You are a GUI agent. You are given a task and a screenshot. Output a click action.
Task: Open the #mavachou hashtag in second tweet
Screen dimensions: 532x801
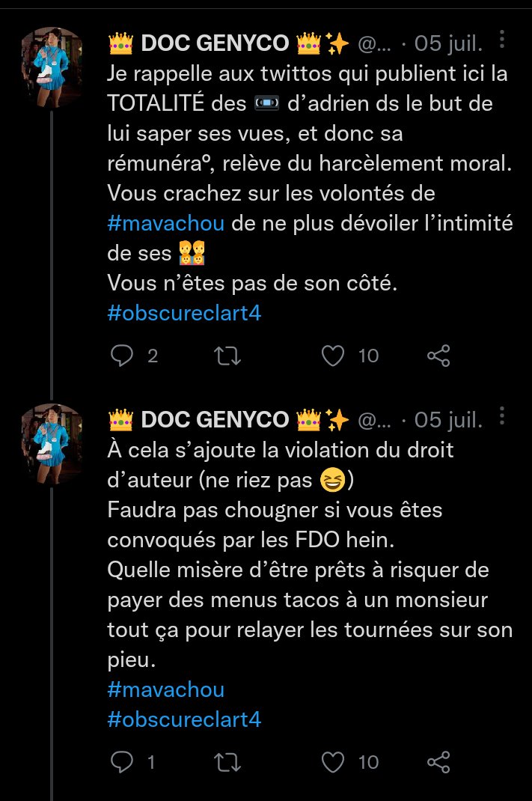pyautogui.click(x=165, y=689)
